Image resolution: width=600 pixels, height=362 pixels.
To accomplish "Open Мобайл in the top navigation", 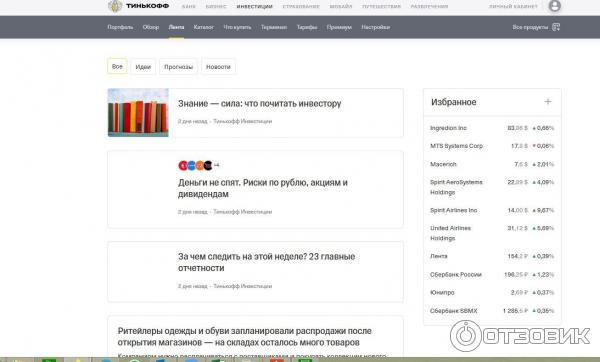I will point(341,7).
